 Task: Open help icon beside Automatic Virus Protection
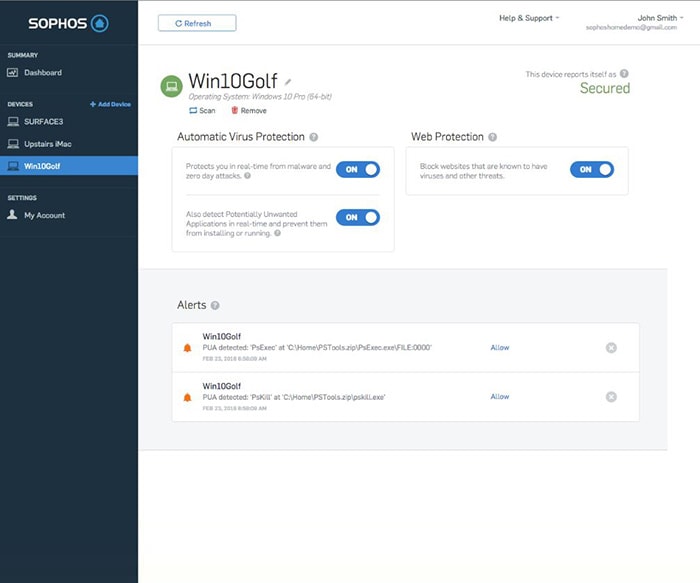314,137
